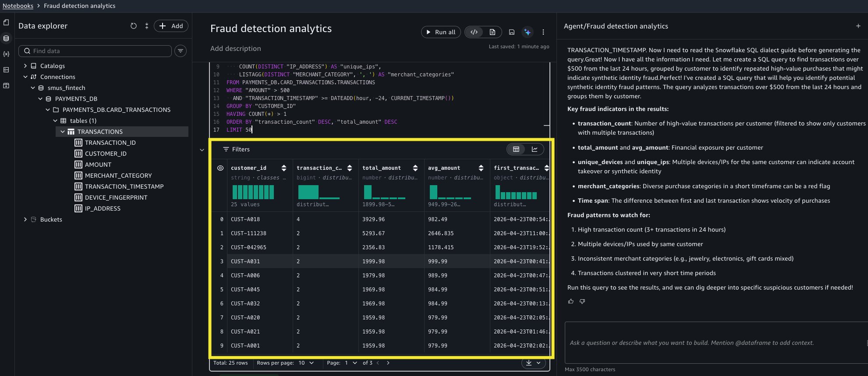Click the Run all button
Image resolution: width=868 pixels, height=376 pixels.
point(441,32)
